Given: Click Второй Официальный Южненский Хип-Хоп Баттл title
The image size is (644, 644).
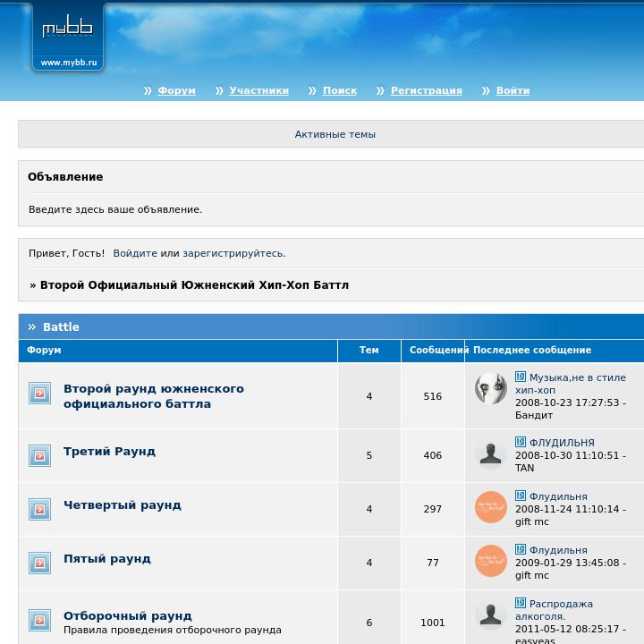Looking at the screenshot, I should (194, 285).
